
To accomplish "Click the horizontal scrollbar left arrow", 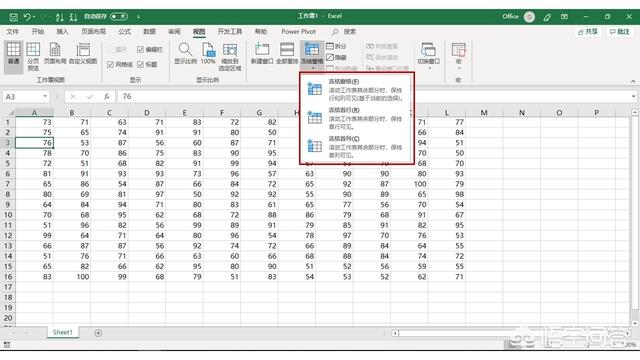I will coord(395,333).
